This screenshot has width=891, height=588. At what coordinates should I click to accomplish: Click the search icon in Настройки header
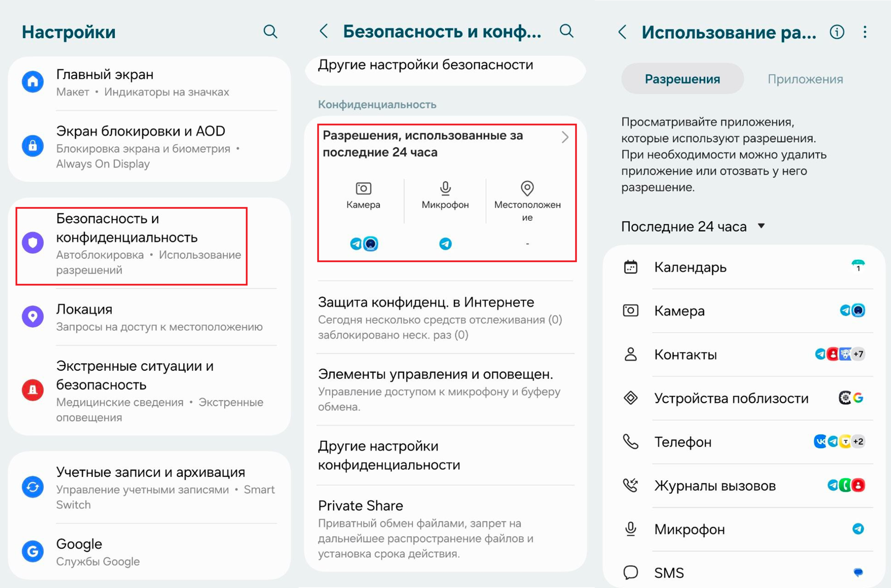pos(270,32)
